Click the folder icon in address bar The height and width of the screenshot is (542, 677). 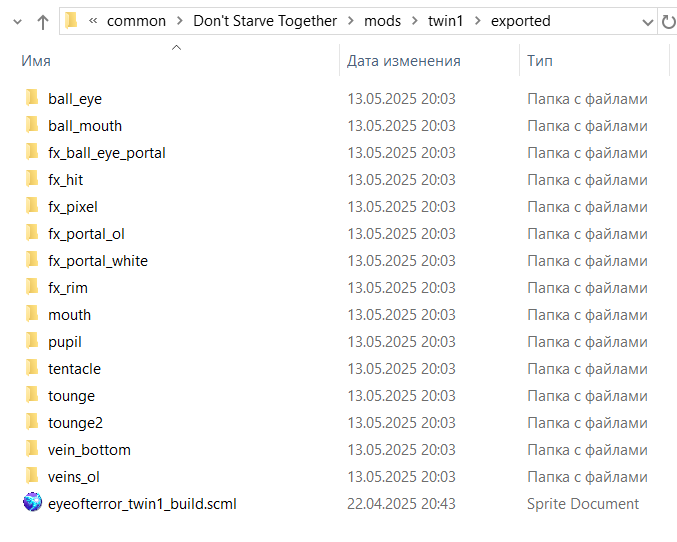tap(71, 21)
